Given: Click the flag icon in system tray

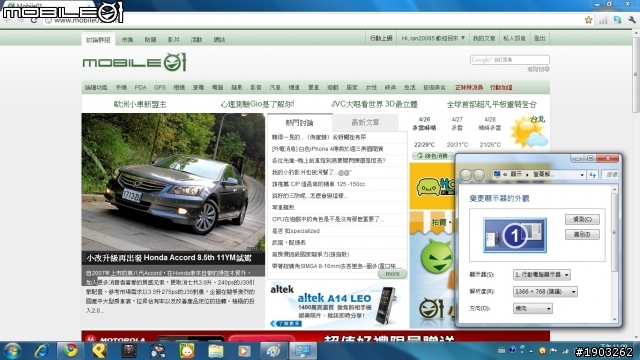Looking at the screenshot, I should click(x=553, y=350).
